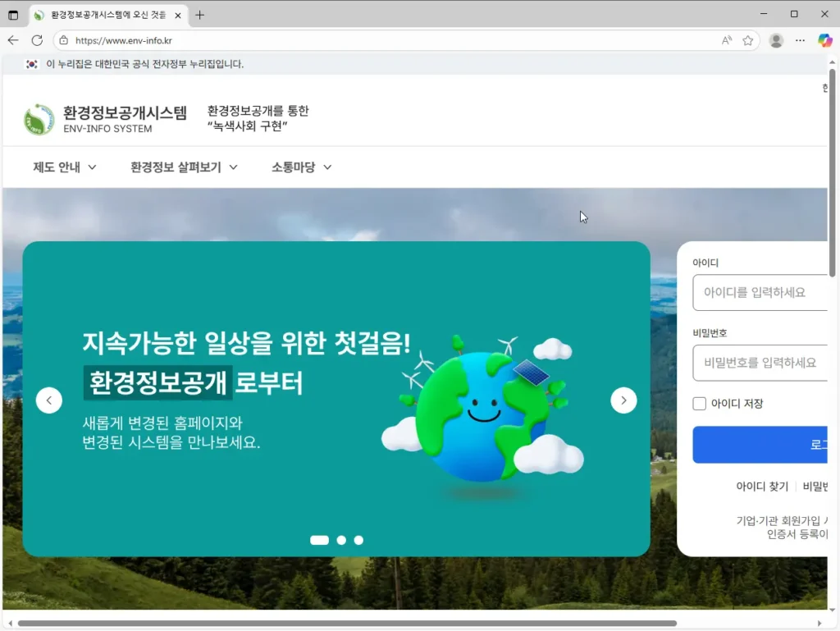Viewport: 840px width, 631px height.
Task: Select the 환경정보공개시스템 browser tab
Action: pos(107,13)
